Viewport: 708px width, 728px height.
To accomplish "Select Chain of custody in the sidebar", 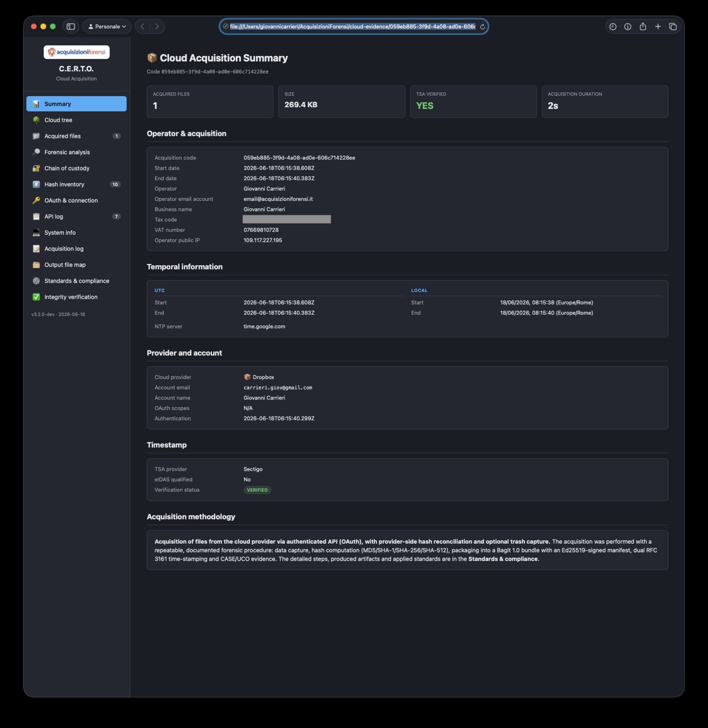I will (76, 168).
